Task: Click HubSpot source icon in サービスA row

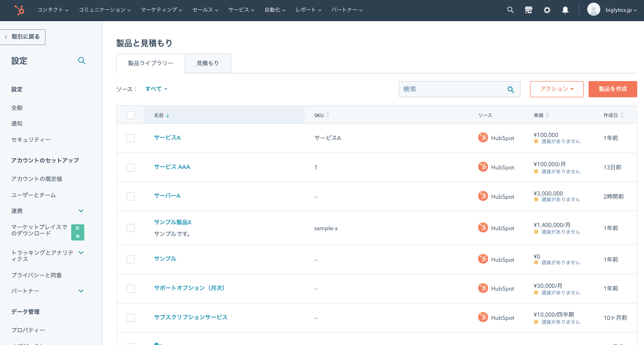Action: coord(483,138)
